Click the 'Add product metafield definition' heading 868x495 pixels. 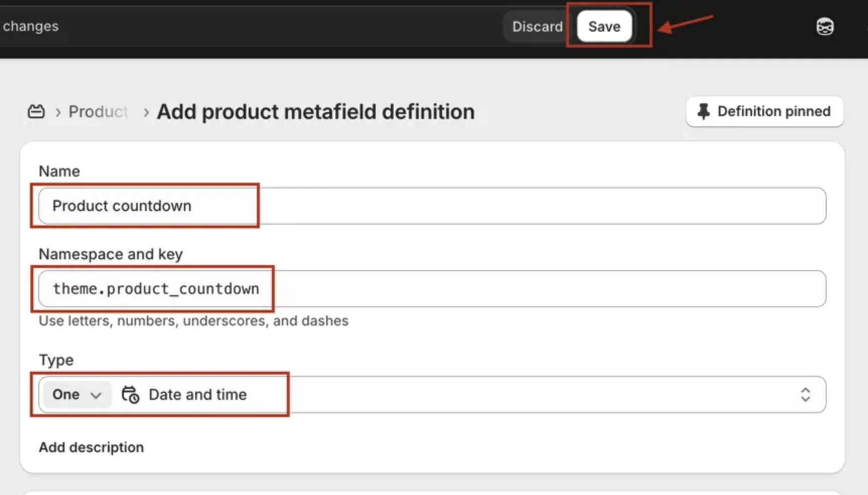[316, 112]
